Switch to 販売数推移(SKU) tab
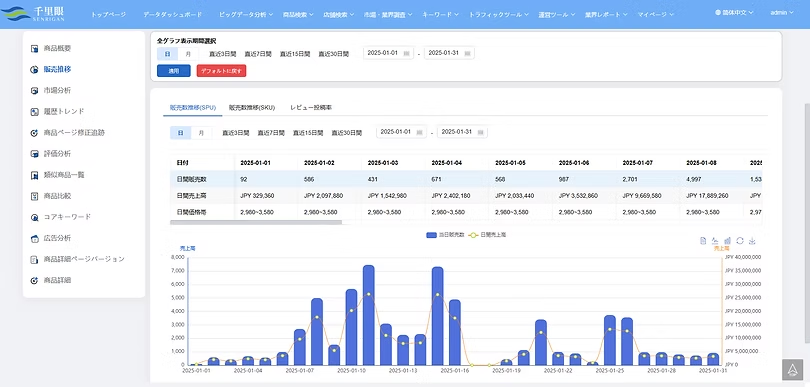Viewport: 810px width, 387px height. [252, 108]
